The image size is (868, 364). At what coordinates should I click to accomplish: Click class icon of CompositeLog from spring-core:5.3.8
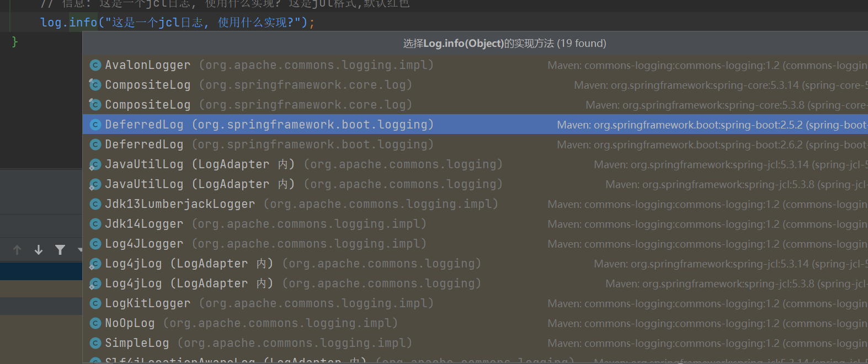coord(95,105)
